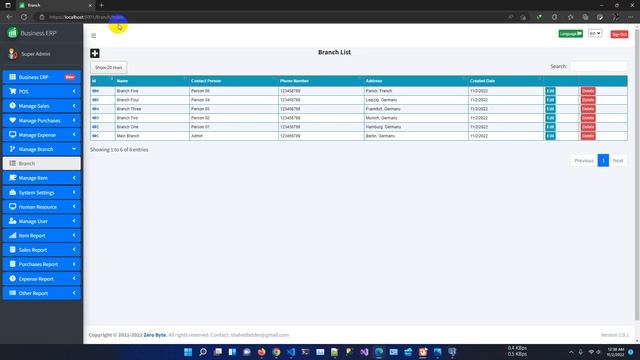Screen dimensions: 640x360
Task: Expand the Manage User menu arrow
Action: (x=74, y=221)
